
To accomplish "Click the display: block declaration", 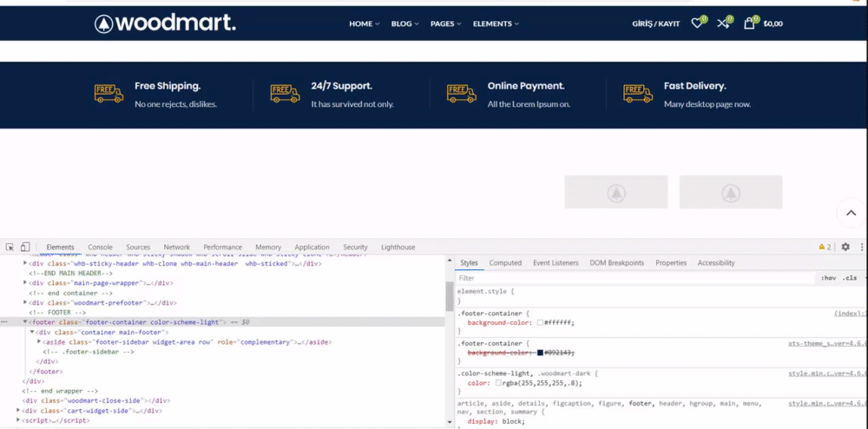I will pyautogui.click(x=496, y=421).
